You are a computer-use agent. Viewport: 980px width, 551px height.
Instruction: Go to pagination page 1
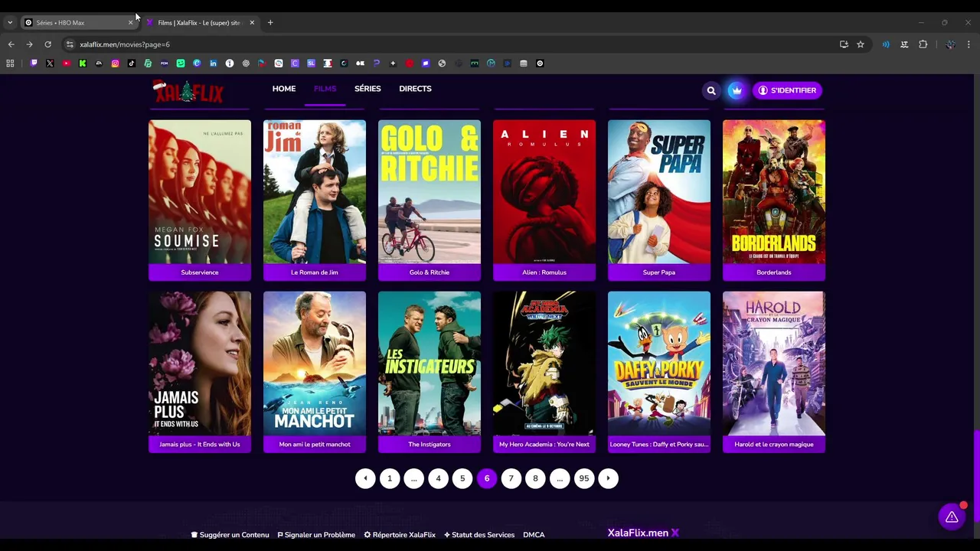[390, 478]
